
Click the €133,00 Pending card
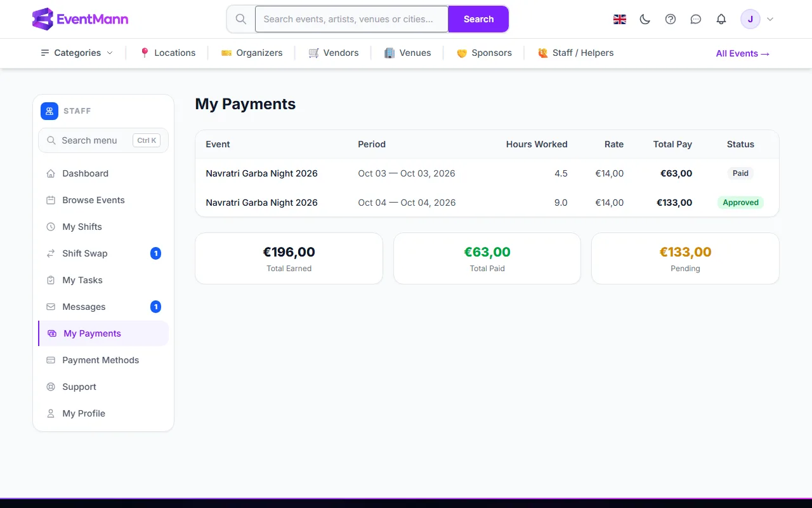click(x=685, y=258)
